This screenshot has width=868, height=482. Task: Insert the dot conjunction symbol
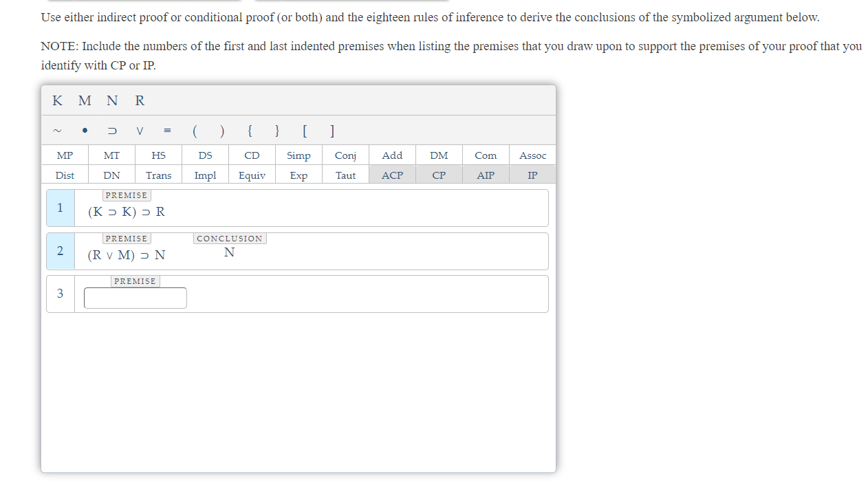click(x=85, y=131)
